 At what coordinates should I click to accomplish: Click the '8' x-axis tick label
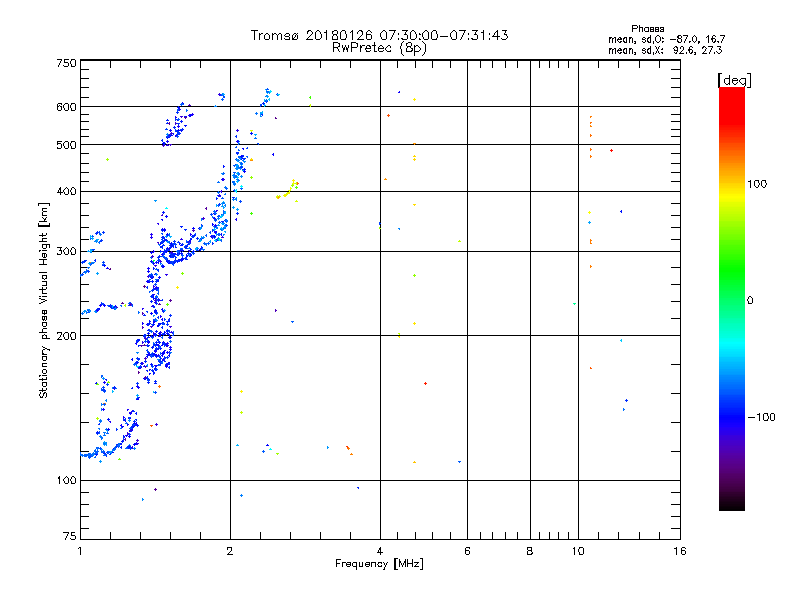pyautogui.click(x=530, y=551)
